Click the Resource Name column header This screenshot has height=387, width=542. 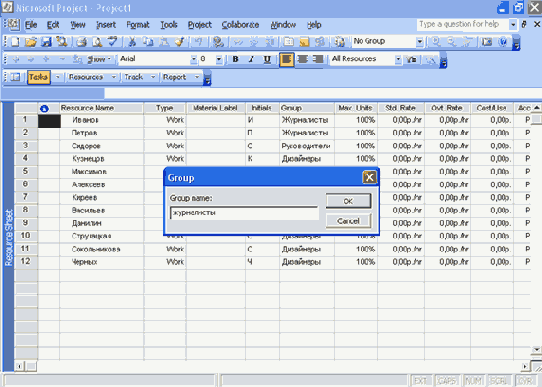coord(102,108)
